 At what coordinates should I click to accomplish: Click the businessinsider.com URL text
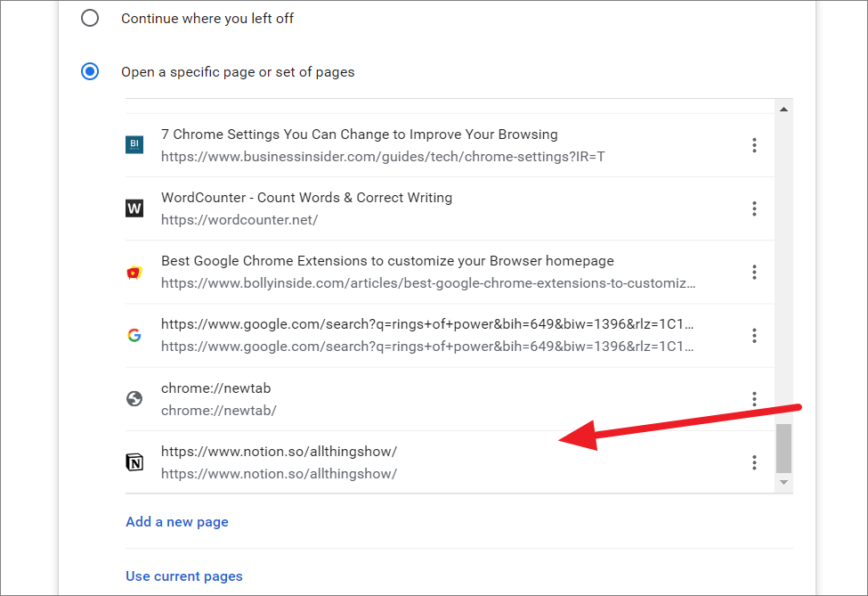tap(383, 157)
